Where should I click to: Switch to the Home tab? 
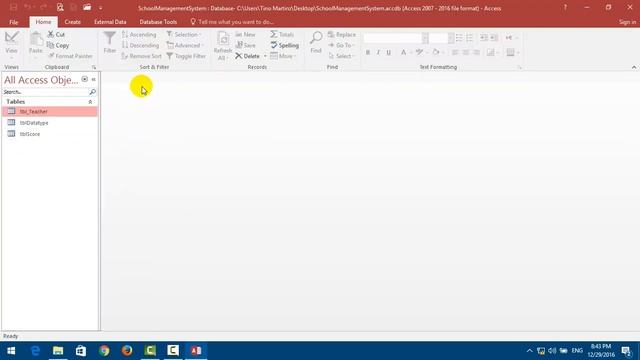click(43, 22)
